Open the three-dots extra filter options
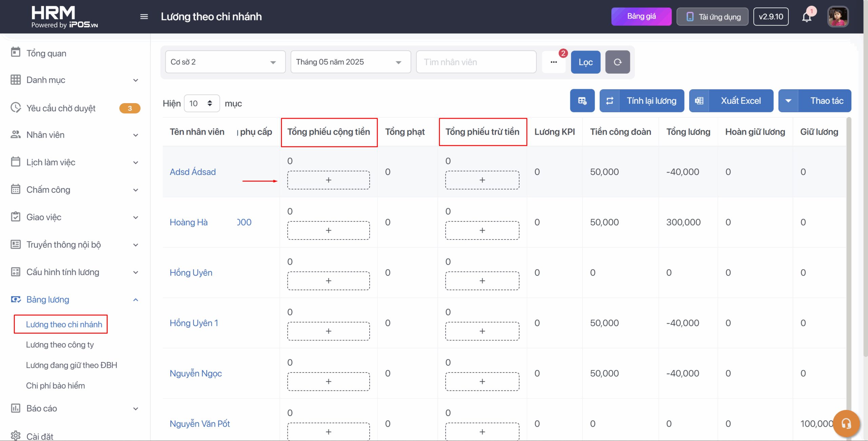Viewport: 868px width, 441px height. point(554,62)
